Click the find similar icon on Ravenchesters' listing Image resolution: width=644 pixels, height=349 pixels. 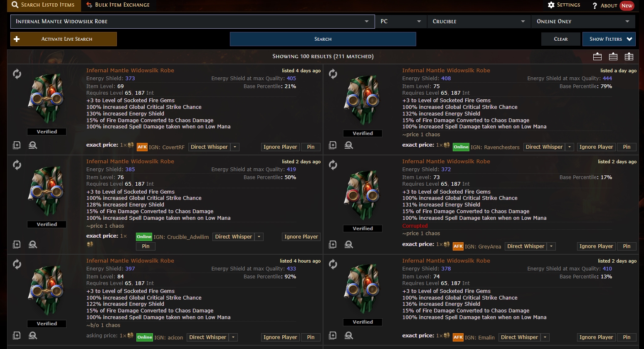(349, 145)
